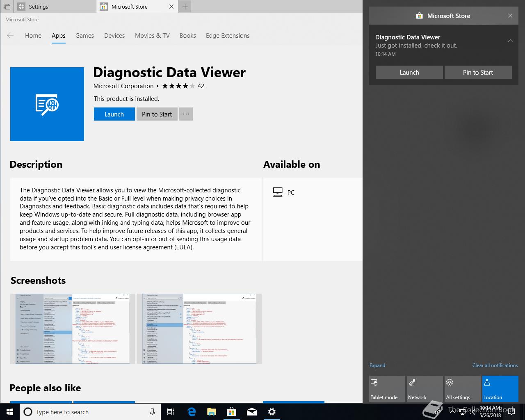Open the second app screenshot thumbnail
This screenshot has height=420, width=525.
(x=199, y=329)
